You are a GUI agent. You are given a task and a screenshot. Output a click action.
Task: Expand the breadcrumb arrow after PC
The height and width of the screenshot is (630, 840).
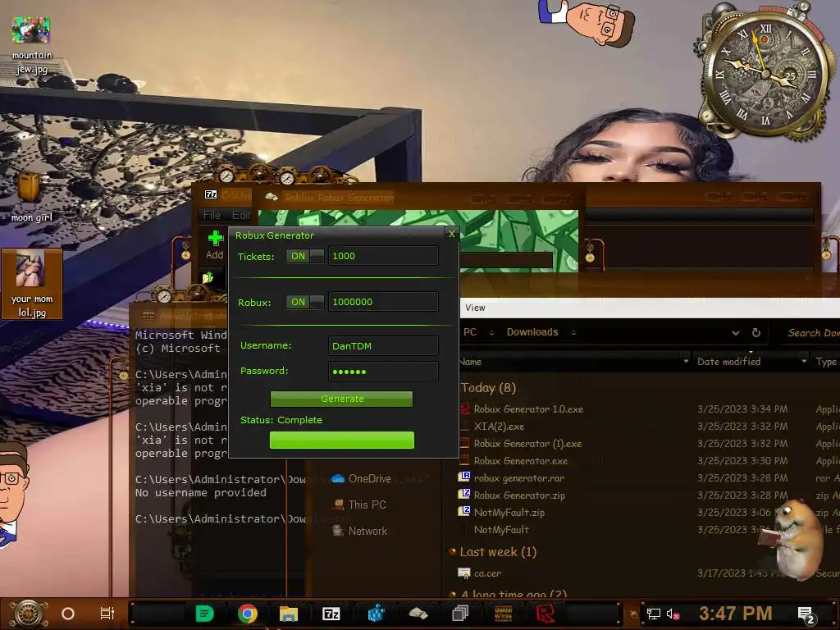(x=491, y=333)
